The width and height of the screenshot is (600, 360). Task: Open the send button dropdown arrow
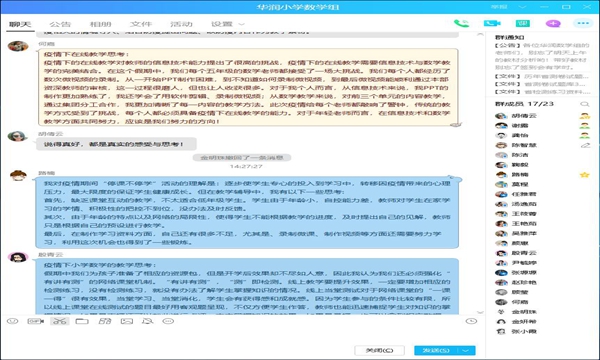(466, 350)
